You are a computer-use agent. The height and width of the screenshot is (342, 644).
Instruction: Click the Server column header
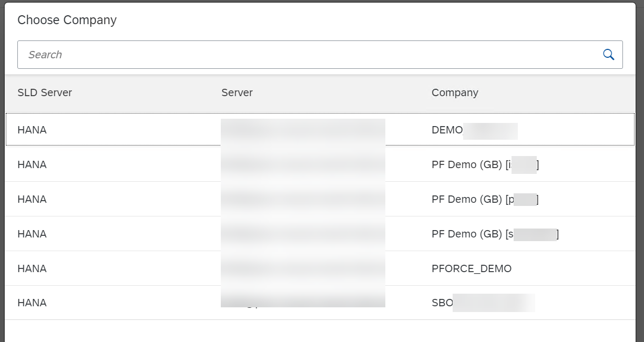coord(237,92)
